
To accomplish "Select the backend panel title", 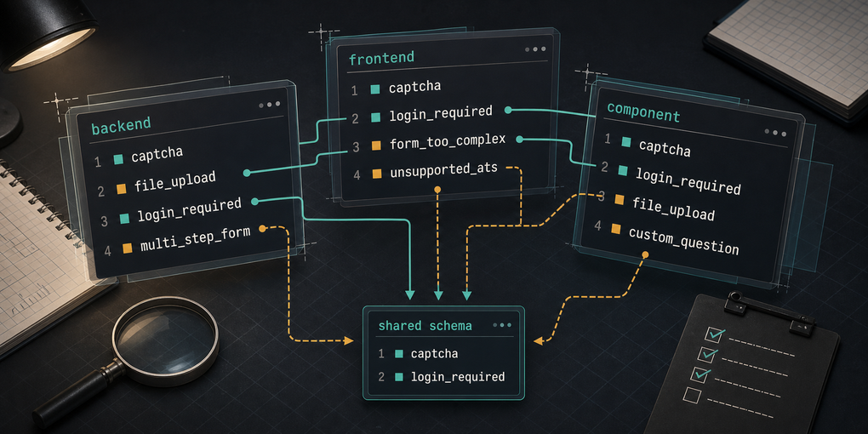I will 121,125.
